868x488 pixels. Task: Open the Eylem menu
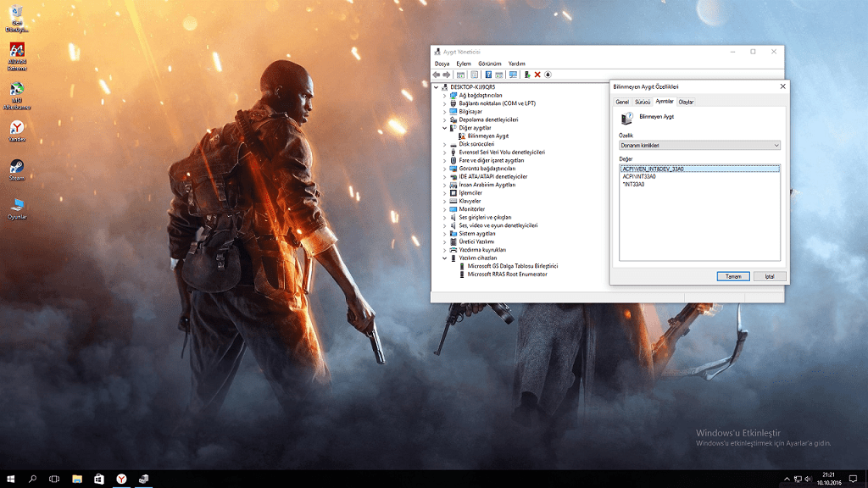click(x=464, y=64)
